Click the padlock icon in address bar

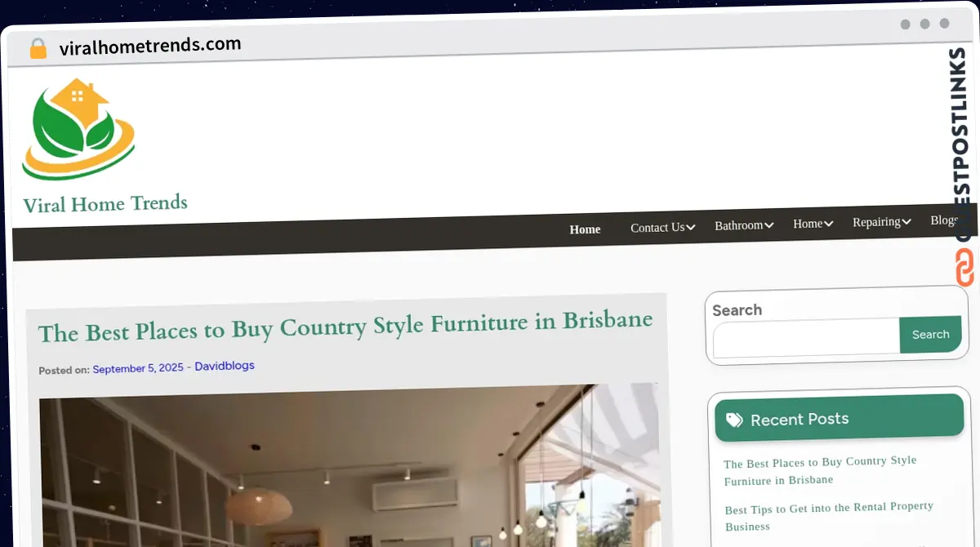[x=38, y=49]
